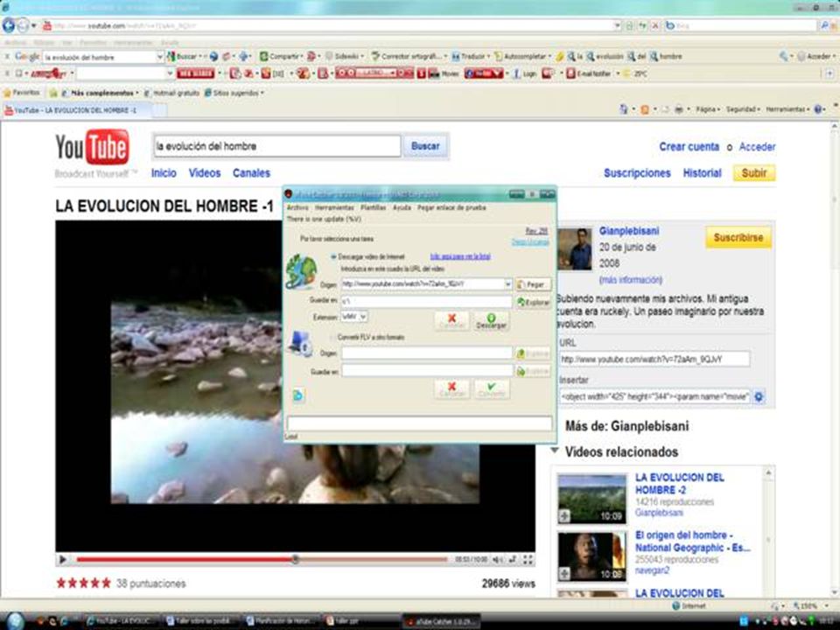Viewport: 840px width, 630px height.
Task: Click the IE print icon in command bar
Action: 679,109
